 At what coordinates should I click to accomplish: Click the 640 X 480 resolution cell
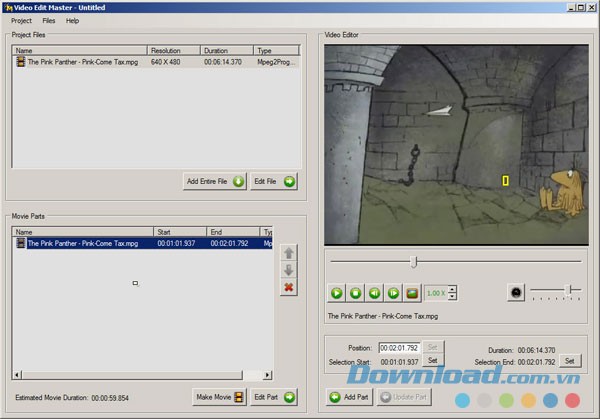pyautogui.click(x=165, y=62)
